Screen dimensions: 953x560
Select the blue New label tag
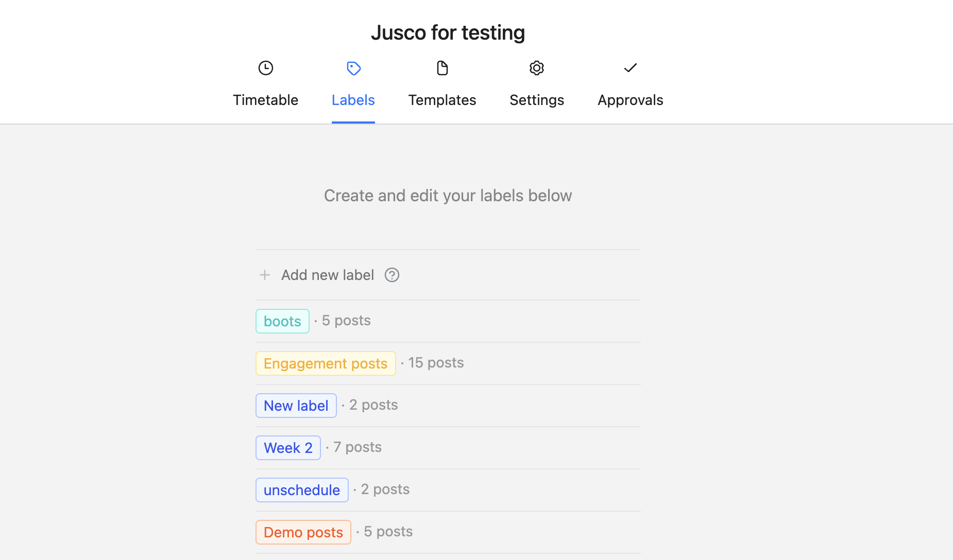[296, 406]
